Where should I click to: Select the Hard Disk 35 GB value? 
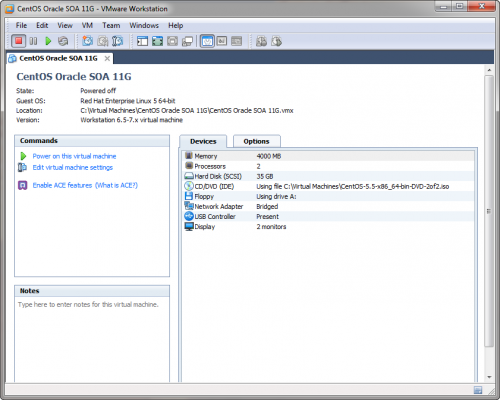pyautogui.click(x=265, y=176)
